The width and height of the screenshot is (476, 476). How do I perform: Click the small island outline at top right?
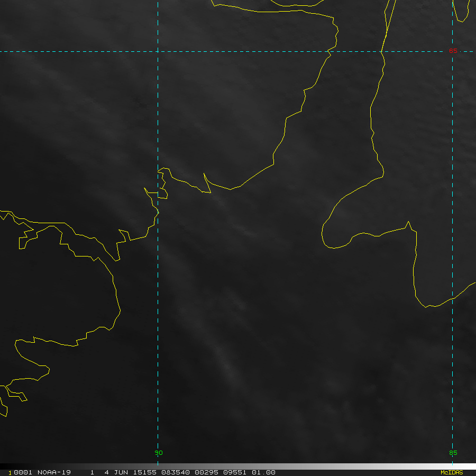[x=463, y=11]
